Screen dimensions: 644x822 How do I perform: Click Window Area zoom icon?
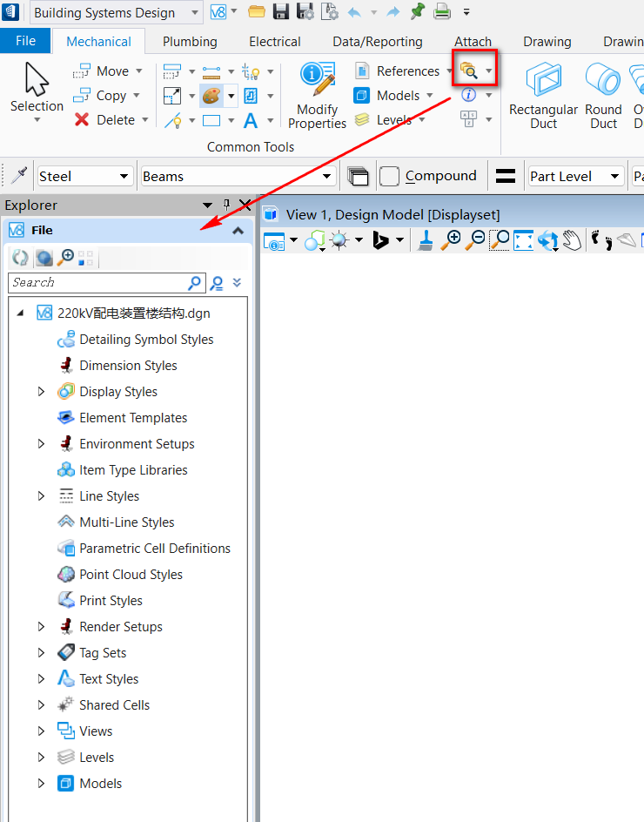pos(500,240)
